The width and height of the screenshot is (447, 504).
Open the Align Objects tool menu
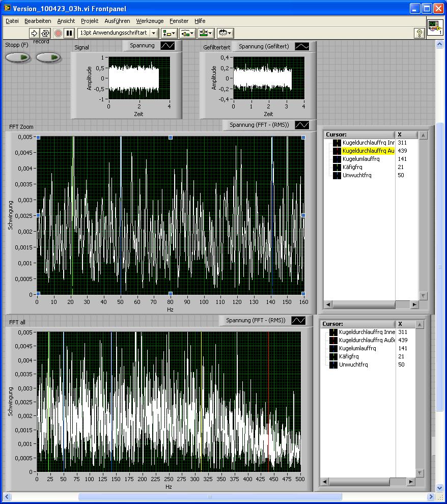tap(169, 33)
